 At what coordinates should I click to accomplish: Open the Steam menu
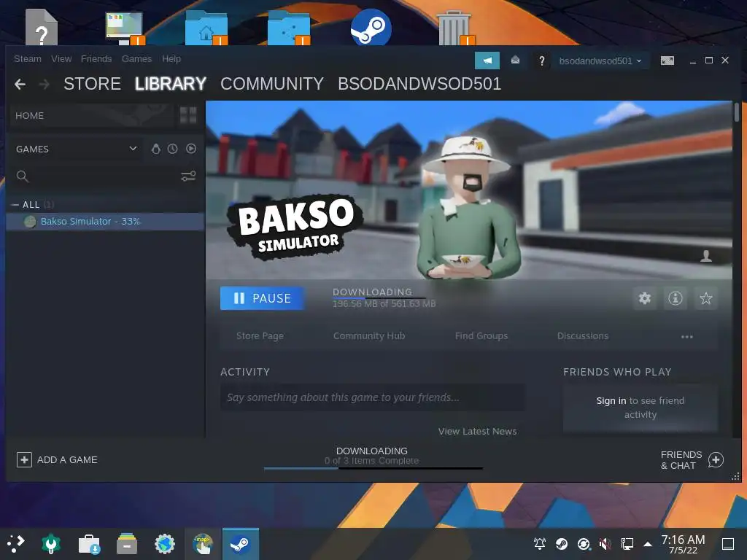point(28,58)
